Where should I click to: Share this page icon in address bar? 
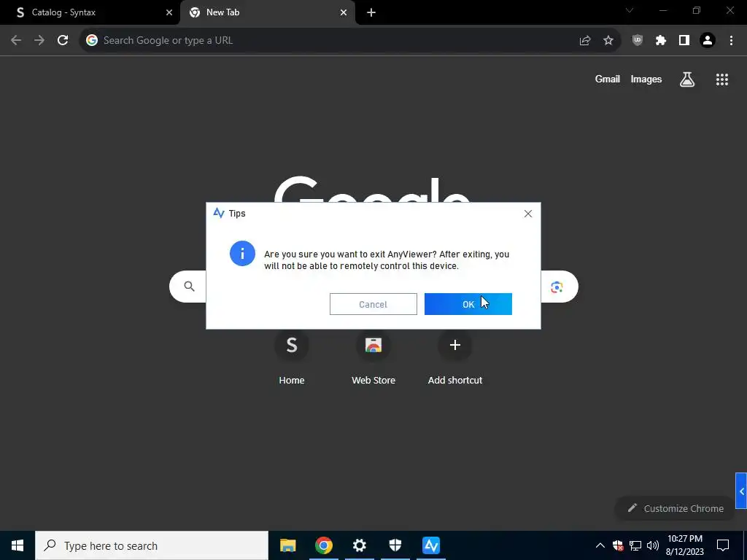tap(585, 41)
